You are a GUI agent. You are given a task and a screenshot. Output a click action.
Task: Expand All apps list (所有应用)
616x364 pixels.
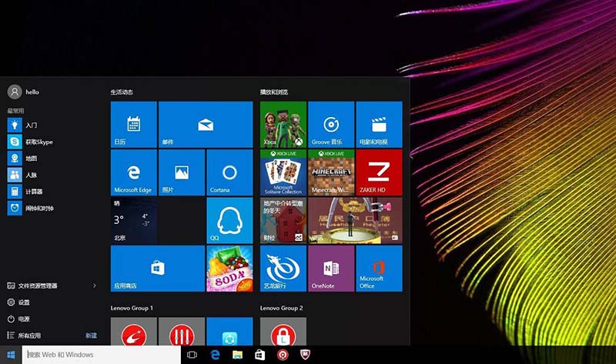29,336
